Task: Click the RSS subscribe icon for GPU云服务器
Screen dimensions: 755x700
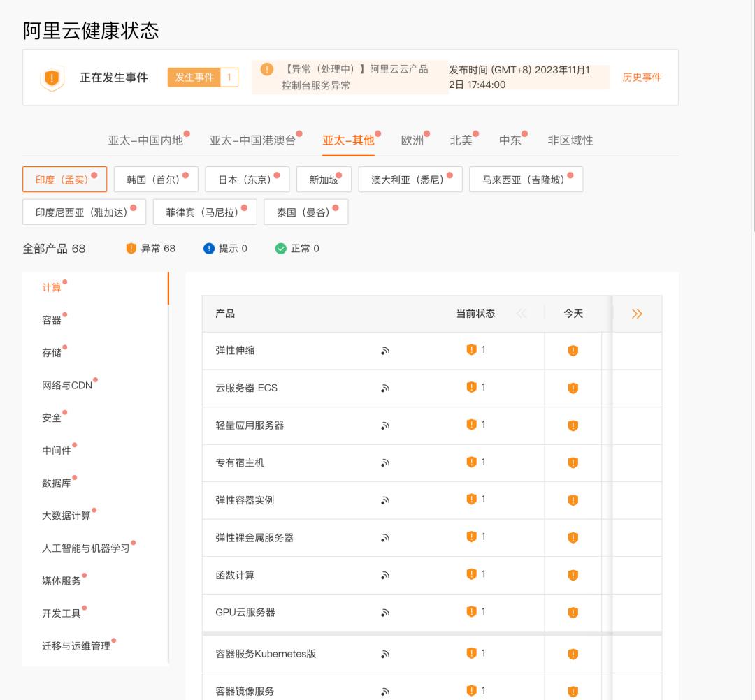Action: (385, 613)
